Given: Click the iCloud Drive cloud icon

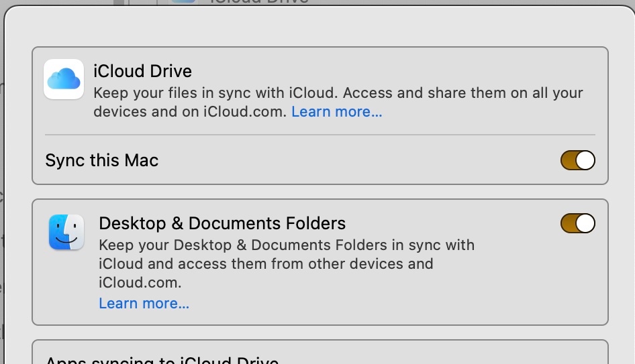Looking at the screenshot, I should (64, 80).
